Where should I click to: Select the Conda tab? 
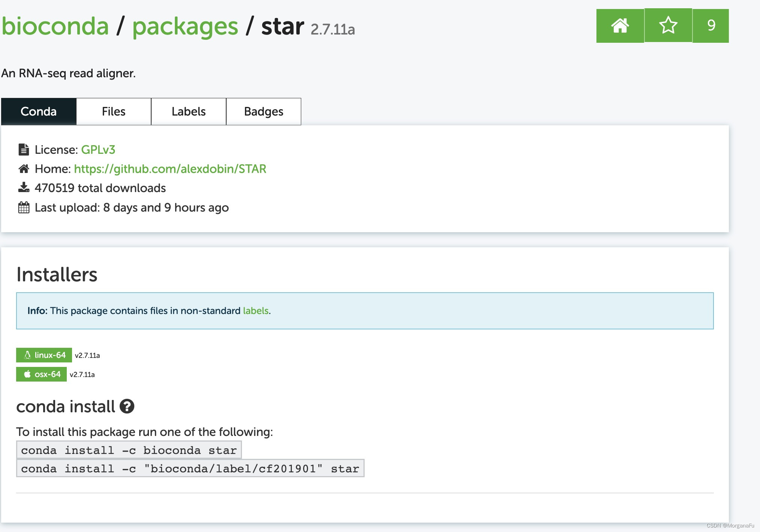(39, 111)
